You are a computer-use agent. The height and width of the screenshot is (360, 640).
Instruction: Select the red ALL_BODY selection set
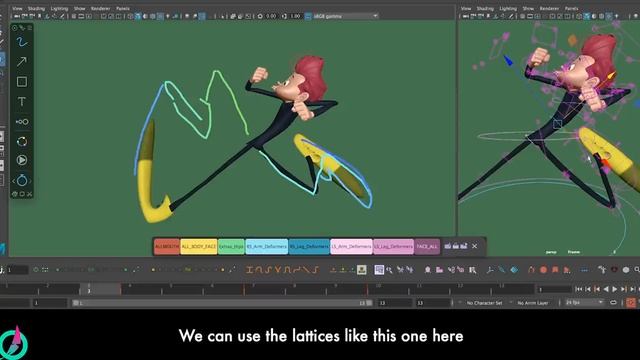167,247
